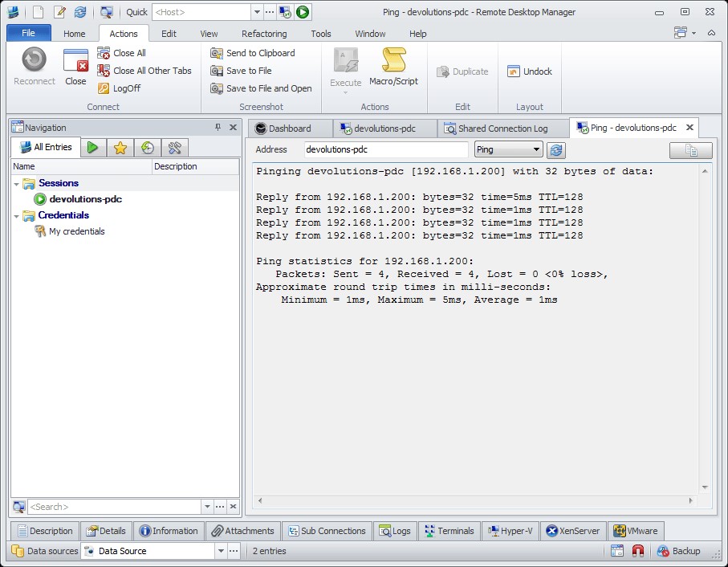Switch to the Shared Connection Log tab
Image resolution: width=728 pixels, height=567 pixels.
(502, 128)
